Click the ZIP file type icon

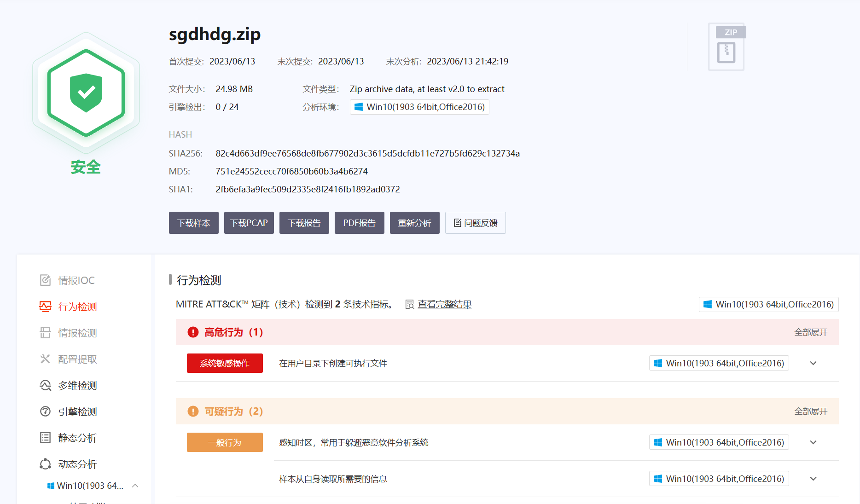[x=727, y=46]
